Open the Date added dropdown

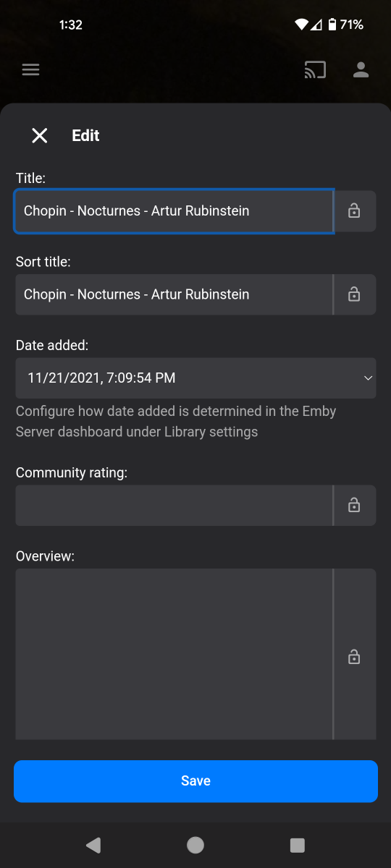[195, 378]
